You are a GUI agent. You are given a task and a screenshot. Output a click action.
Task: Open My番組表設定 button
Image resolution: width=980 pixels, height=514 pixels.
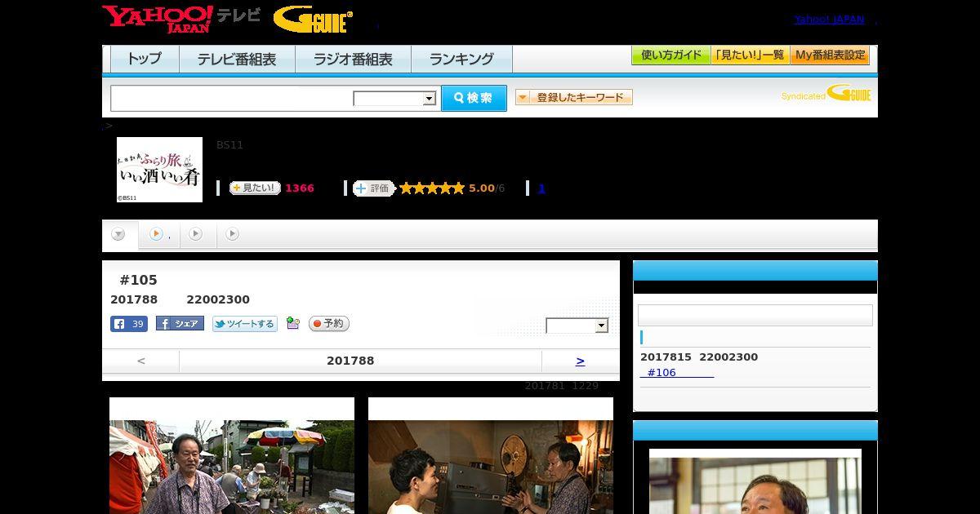click(830, 55)
